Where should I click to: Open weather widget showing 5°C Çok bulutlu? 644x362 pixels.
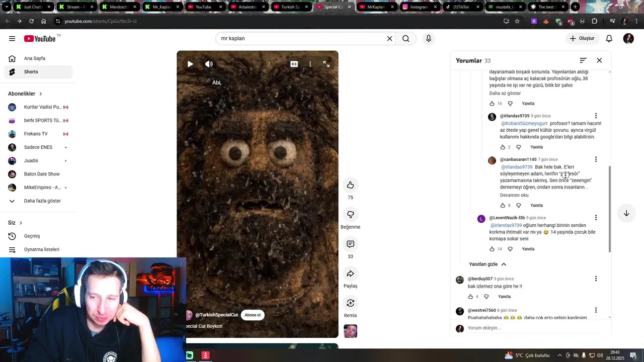(527, 355)
